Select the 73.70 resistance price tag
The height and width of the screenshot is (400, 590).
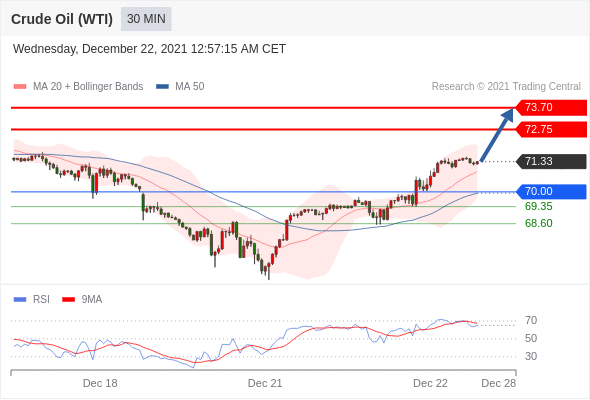coord(551,108)
